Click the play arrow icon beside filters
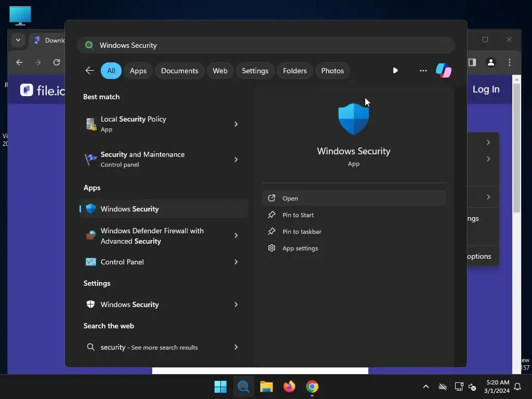 pos(395,71)
